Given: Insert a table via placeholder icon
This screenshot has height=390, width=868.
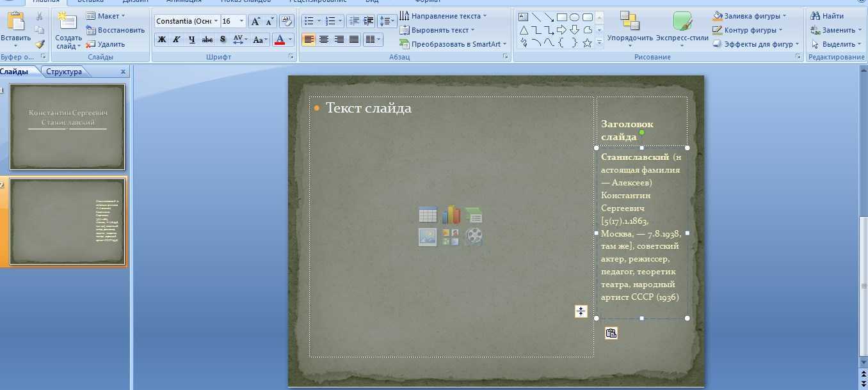Looking at the screenshot, I should 428,215.
